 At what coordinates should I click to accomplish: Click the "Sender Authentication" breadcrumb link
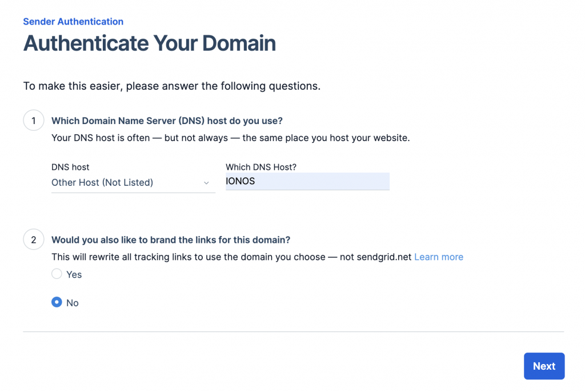pos(73,22)
